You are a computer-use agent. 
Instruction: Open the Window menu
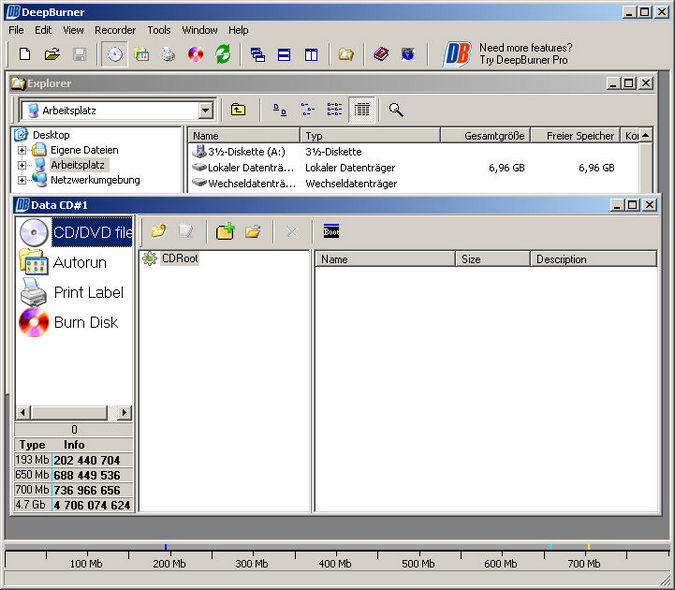click(200, 30)
